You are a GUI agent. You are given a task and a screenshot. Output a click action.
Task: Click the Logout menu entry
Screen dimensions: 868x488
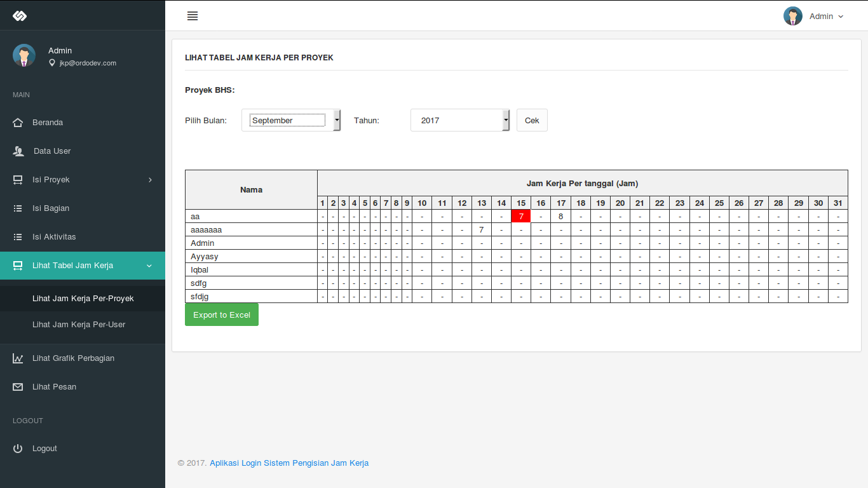click(83, 449)
